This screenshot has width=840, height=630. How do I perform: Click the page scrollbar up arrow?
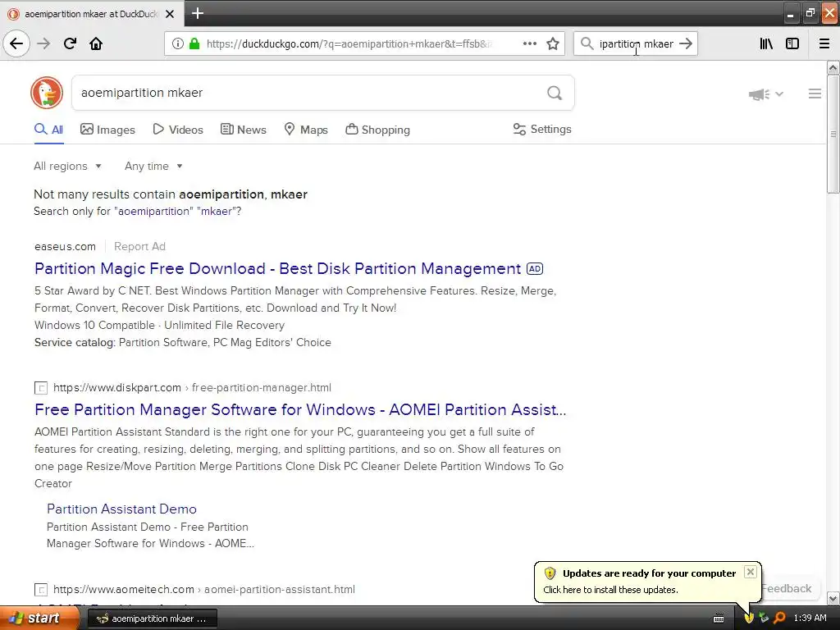tap(833, 67)
